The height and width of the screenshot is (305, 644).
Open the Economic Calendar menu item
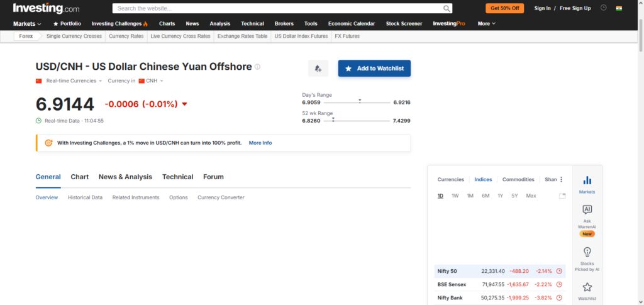pos(351,24)
